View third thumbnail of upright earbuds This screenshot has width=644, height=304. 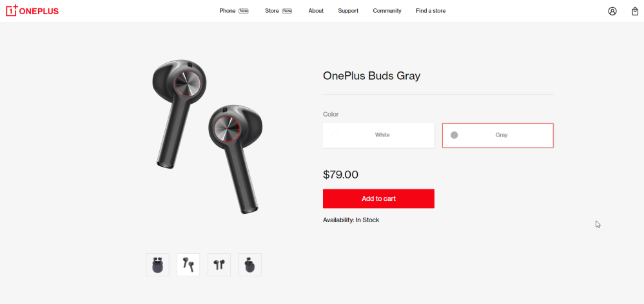point(219,265)
